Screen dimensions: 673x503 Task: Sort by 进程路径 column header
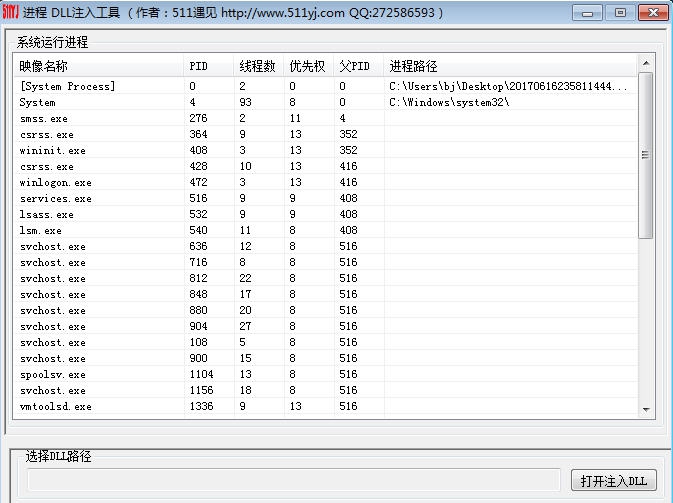[x=510, y=66]
